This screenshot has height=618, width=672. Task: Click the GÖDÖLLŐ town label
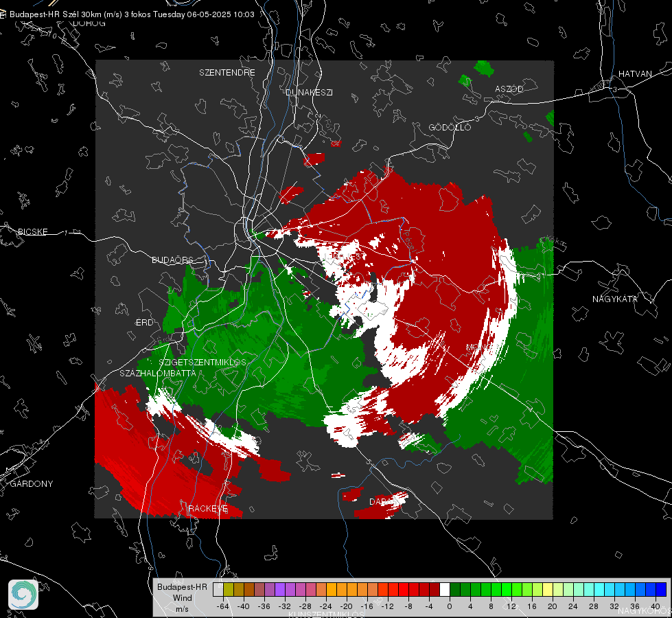[450, 127]
